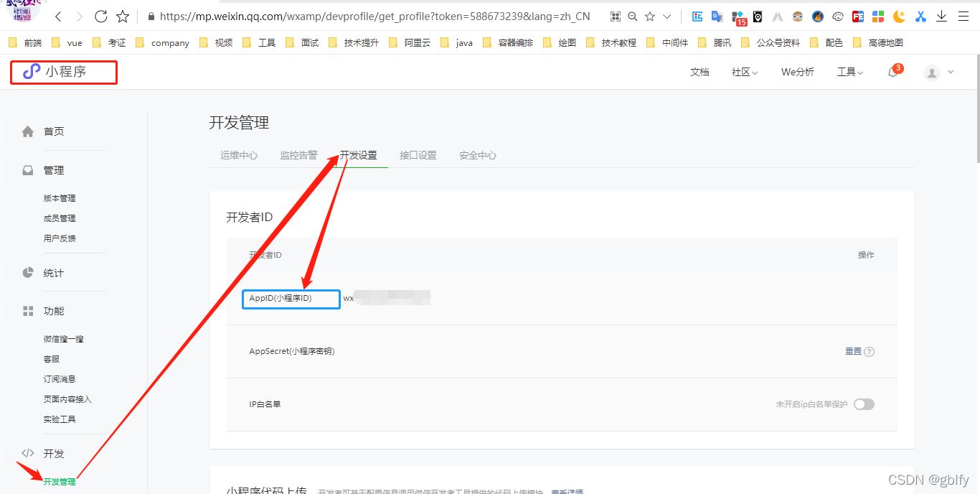Open the 前端 bookmark folder
This screenshot has width=980, height=494.
point(26,43)
